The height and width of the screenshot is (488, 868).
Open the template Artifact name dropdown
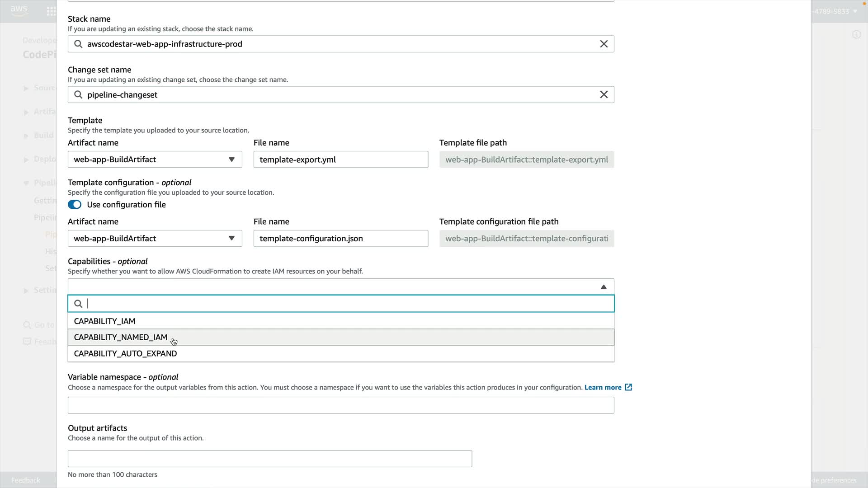click(155, 160)
